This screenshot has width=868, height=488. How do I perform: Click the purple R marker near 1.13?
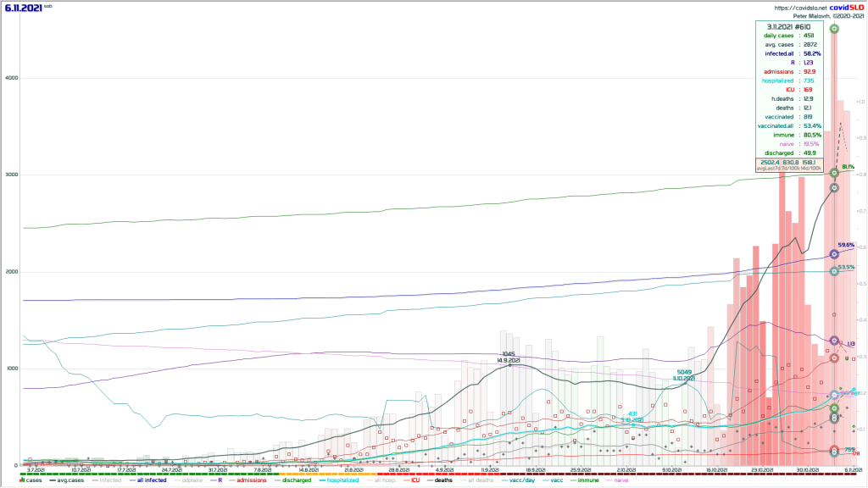click(x=834, y=341)
